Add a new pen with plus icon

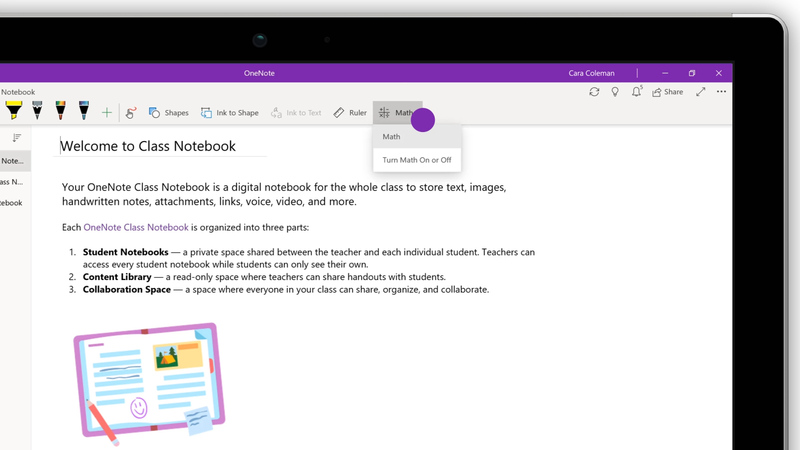tap(107, 113)
